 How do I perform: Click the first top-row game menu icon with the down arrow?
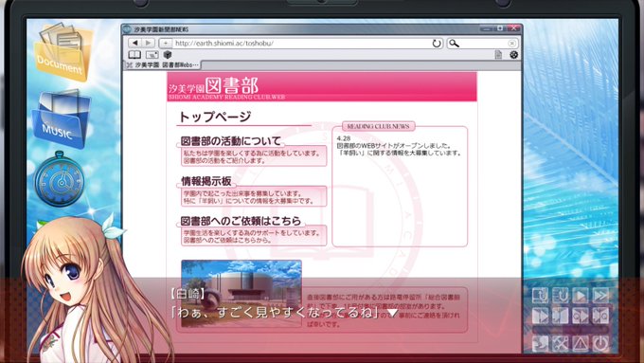[540, 295]
